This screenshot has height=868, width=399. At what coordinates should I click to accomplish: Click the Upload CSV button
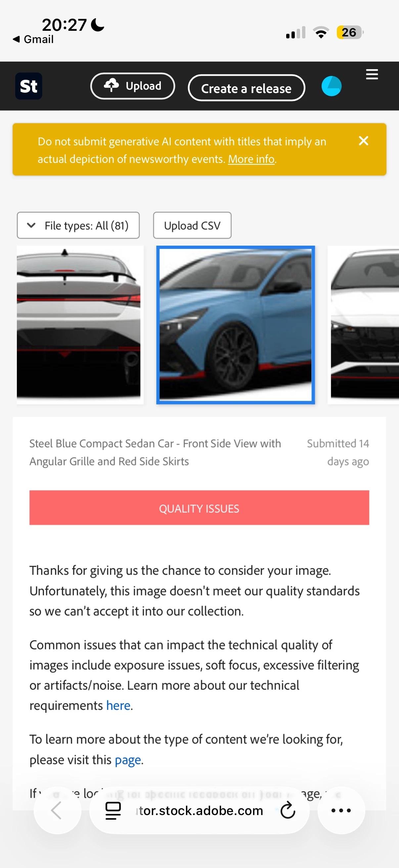192,225
